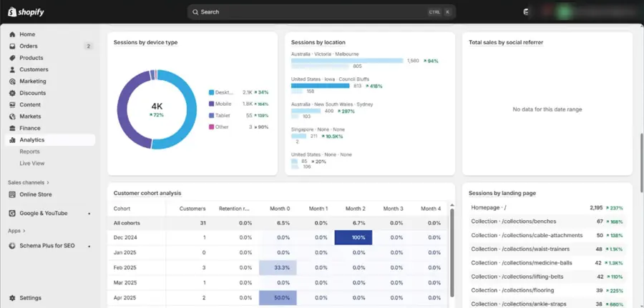This screenshot has height=308, width=644.
Task: Click the Mar 2025 cohort row label
Action: [x=125, y=282]
